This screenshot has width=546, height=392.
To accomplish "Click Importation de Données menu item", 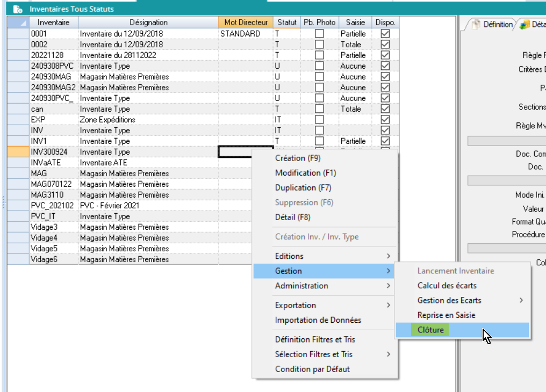I will [x=318, y=320].
